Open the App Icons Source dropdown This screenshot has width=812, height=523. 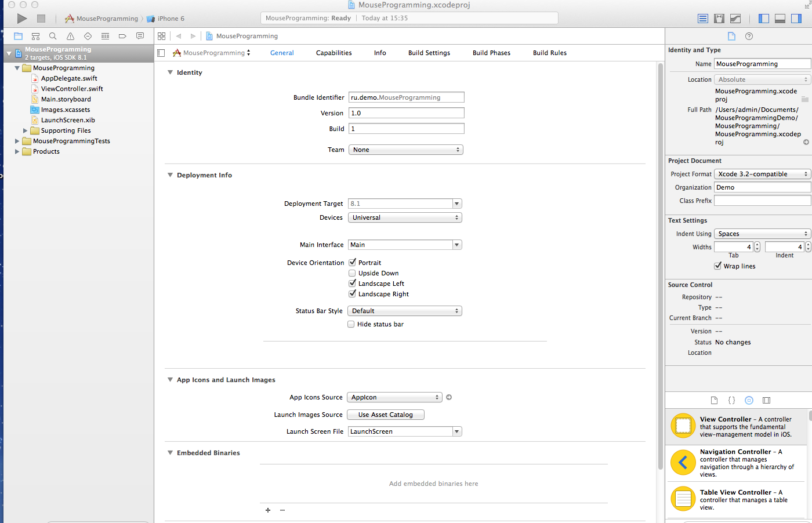click(394, 397)
